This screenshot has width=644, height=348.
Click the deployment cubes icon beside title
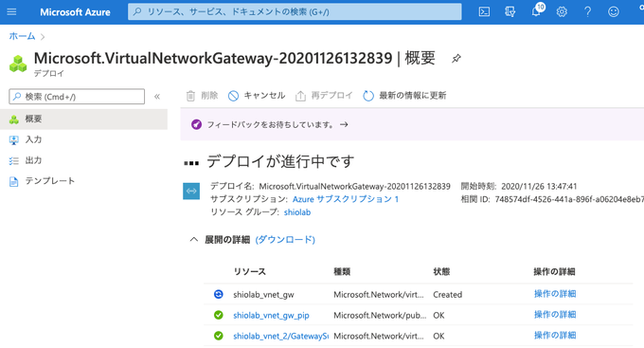click(18, 64)
